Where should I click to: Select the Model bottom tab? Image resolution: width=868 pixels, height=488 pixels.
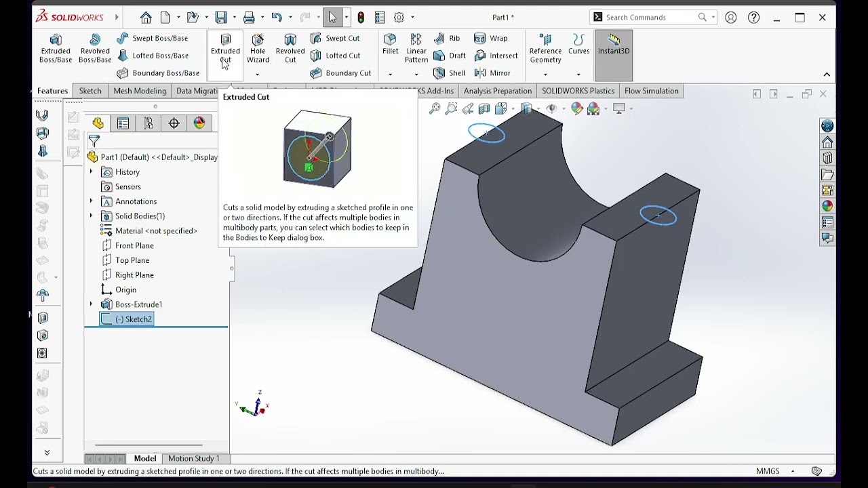click(x=145, y=459)
